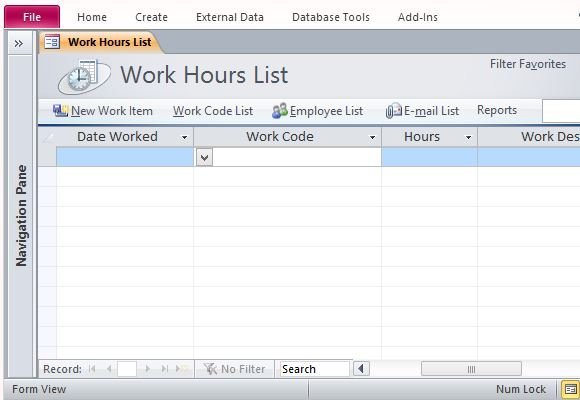Viewport: 580px width, 400px height.
Task: Open the File tab
Action: tap(32, 17)
